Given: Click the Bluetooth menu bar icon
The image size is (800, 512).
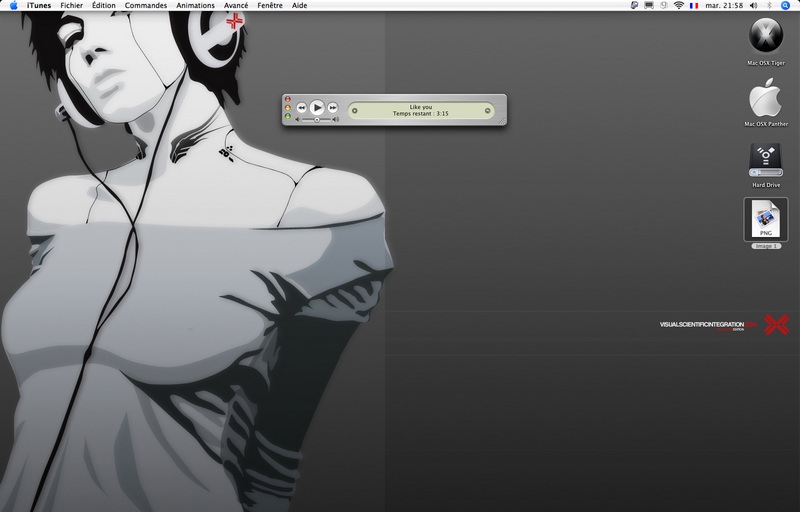Looking at the screenshot, I should tap(769, 6).
